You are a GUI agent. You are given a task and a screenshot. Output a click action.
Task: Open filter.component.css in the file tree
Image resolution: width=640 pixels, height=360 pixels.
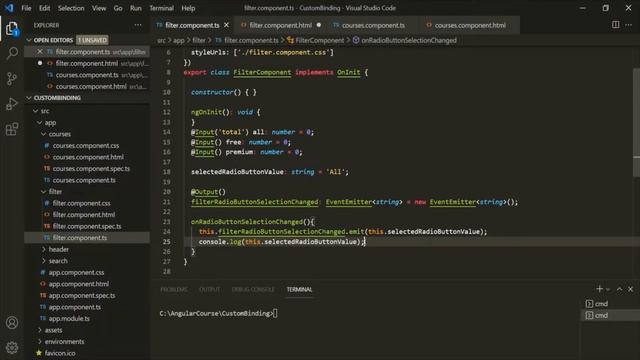point(81,203)
